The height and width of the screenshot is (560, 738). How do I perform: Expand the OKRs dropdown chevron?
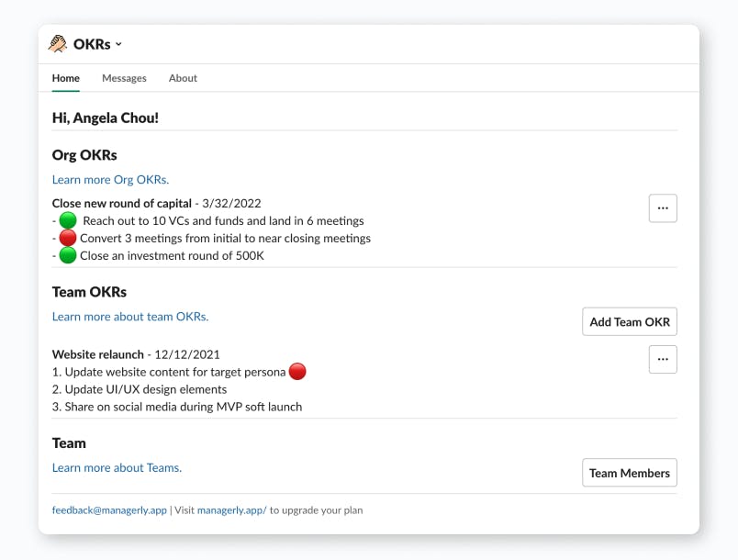pyautogui.click(x=119, y=45)
